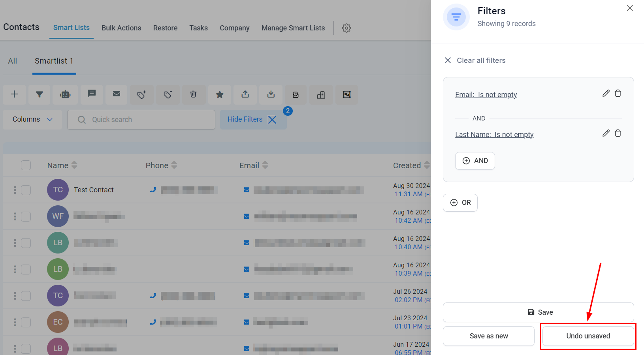Click the import contacts download icon
Screen dimensions: 644x355
pos(271,94)
